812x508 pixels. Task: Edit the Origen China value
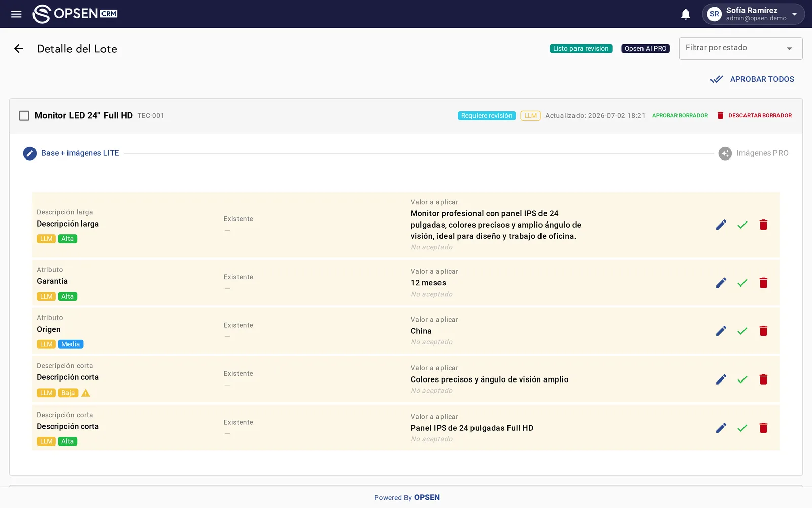(721, 331)
